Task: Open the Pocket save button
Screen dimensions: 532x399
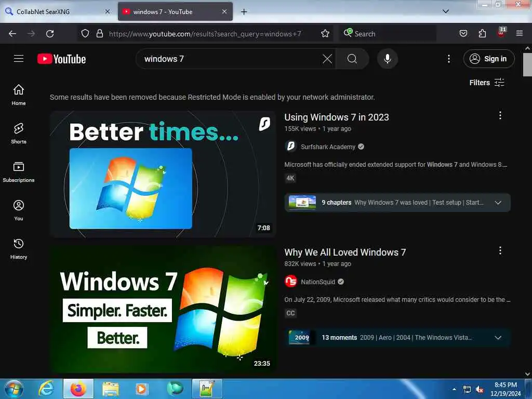Action: point(463,33)
